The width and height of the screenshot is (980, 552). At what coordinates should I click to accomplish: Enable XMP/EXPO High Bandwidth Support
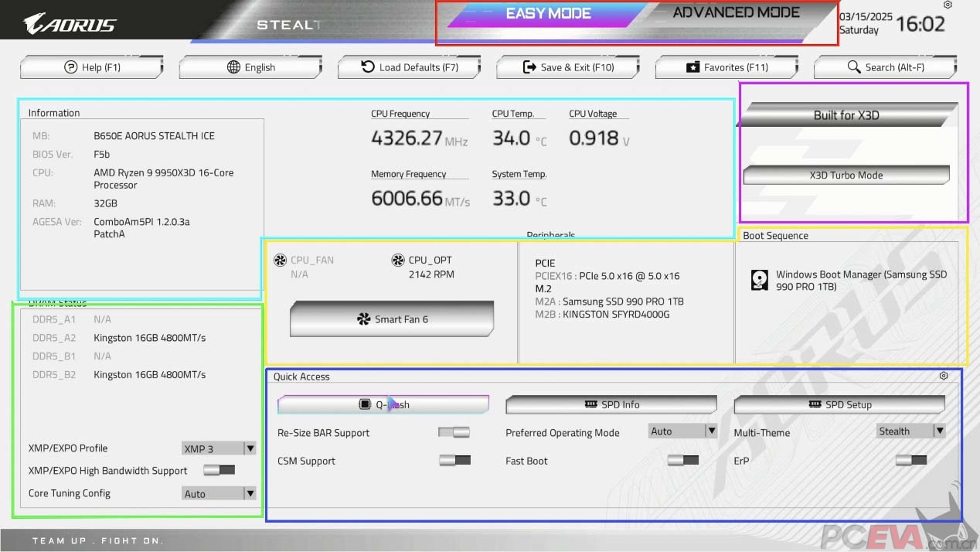[219, 470]
